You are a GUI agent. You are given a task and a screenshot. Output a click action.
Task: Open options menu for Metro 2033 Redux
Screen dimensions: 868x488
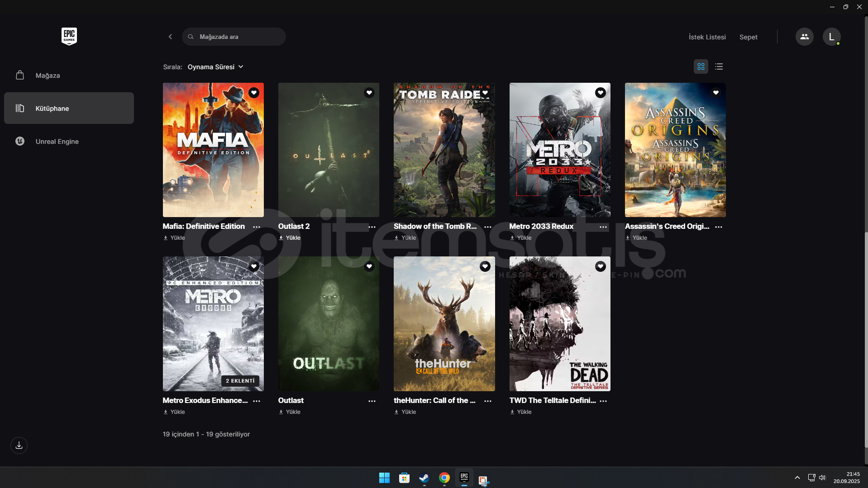click(603, 227)
